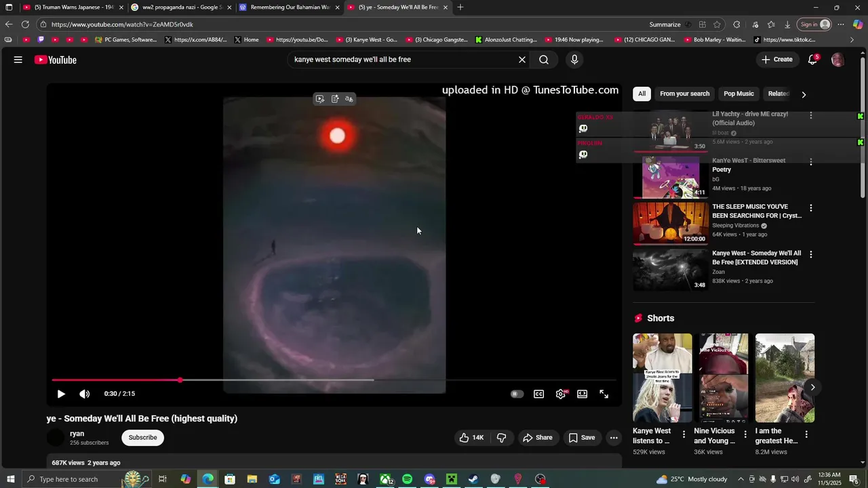The image size is (868, 488).
Task: Open Steam from the taskbar
Action: tap(473, 479)
